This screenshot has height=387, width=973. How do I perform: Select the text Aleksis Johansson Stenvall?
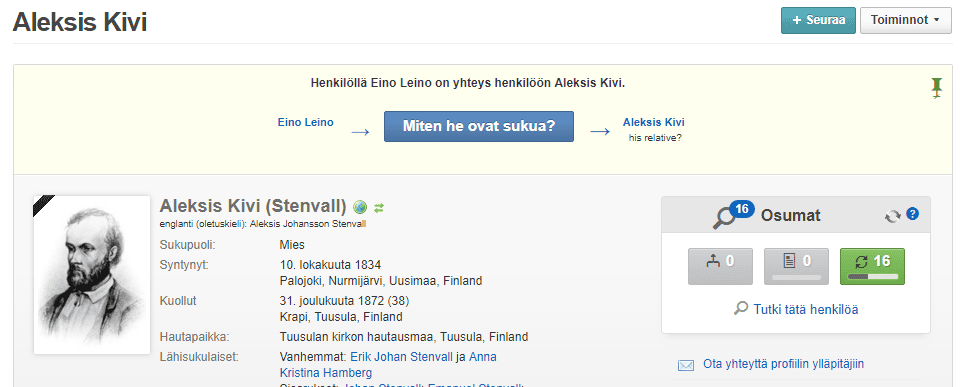tap(308, 224)
